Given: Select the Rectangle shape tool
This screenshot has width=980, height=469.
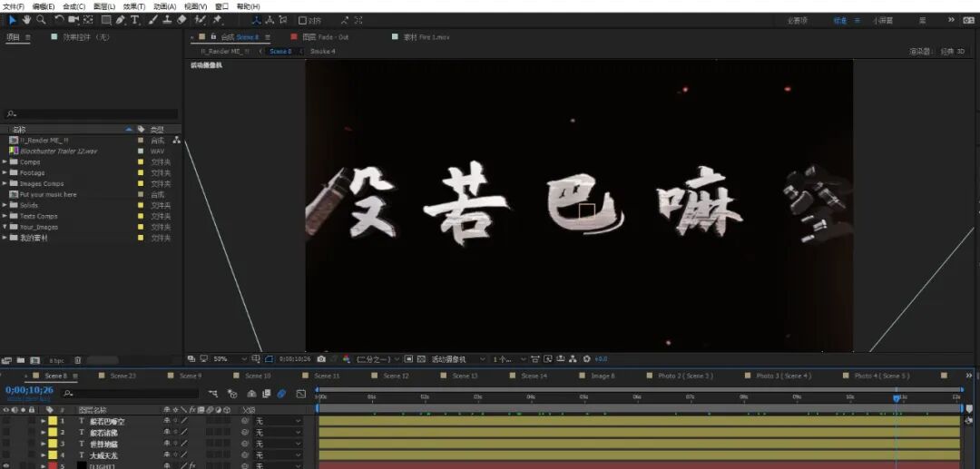Looking at the screenshot, I should pos(106,20).
